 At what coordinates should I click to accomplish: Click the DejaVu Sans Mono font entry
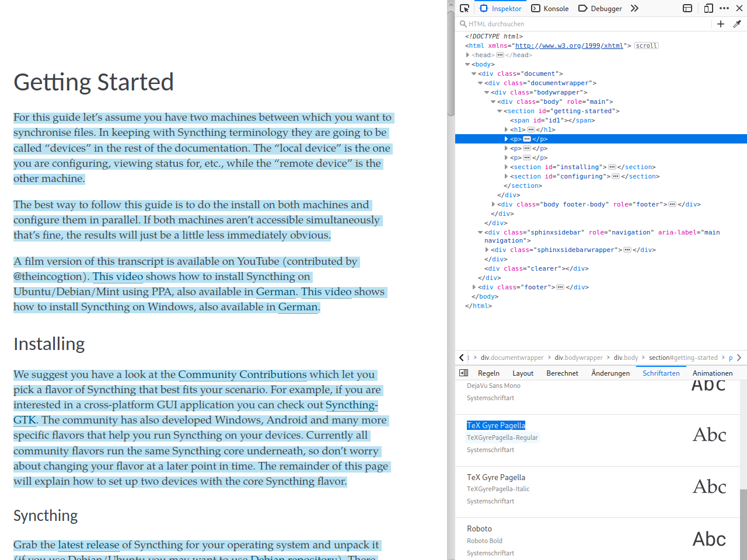click(x=494, y=386)
